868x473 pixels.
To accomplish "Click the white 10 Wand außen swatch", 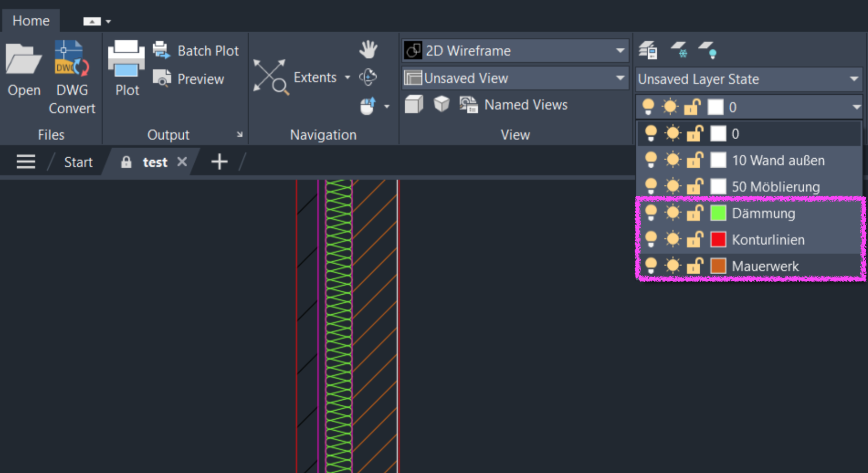I will coord(718,160).
